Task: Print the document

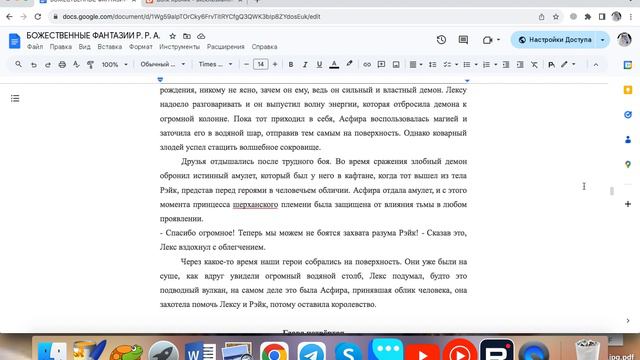Action: (62, 64)
